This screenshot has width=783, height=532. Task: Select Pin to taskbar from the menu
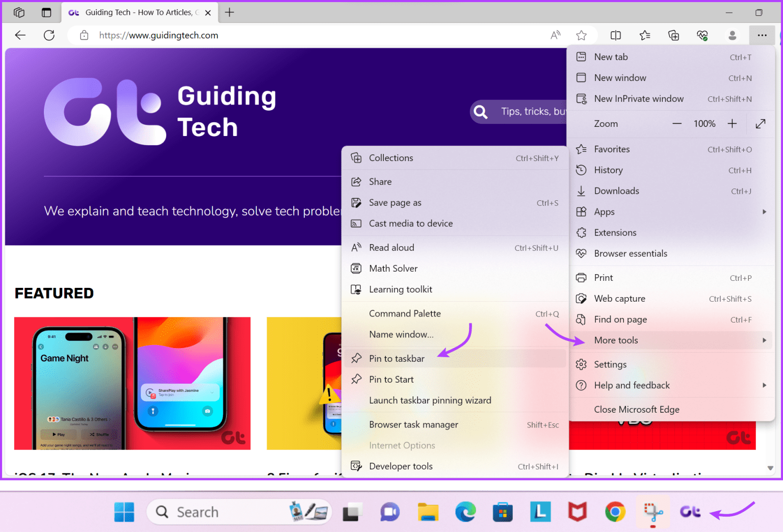coord(396,358)
